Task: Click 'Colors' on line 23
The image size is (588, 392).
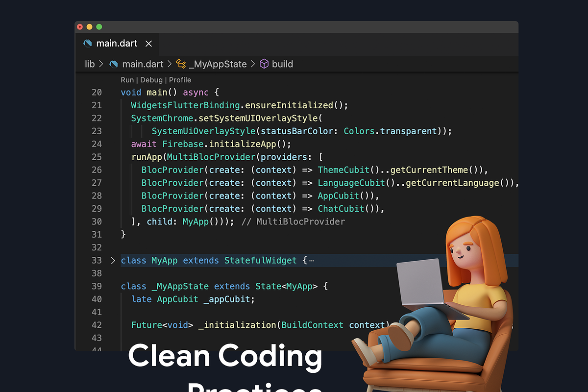Action: pyautogui.click(x=359, y=131)
